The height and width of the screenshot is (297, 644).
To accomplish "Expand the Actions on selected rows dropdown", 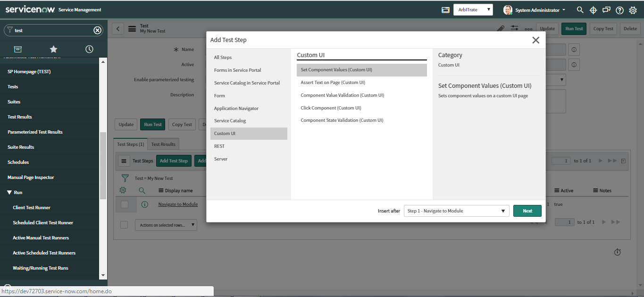I will (166, 225).
